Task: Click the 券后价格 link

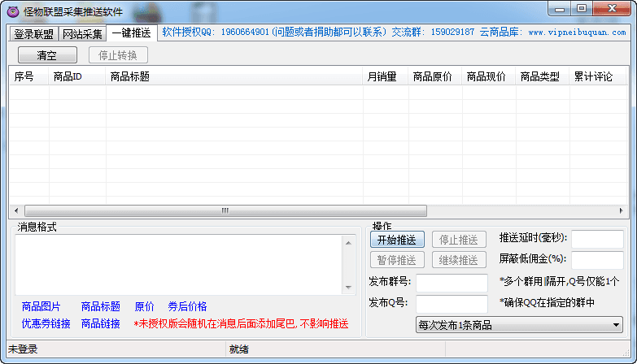Action: (187, 307)
